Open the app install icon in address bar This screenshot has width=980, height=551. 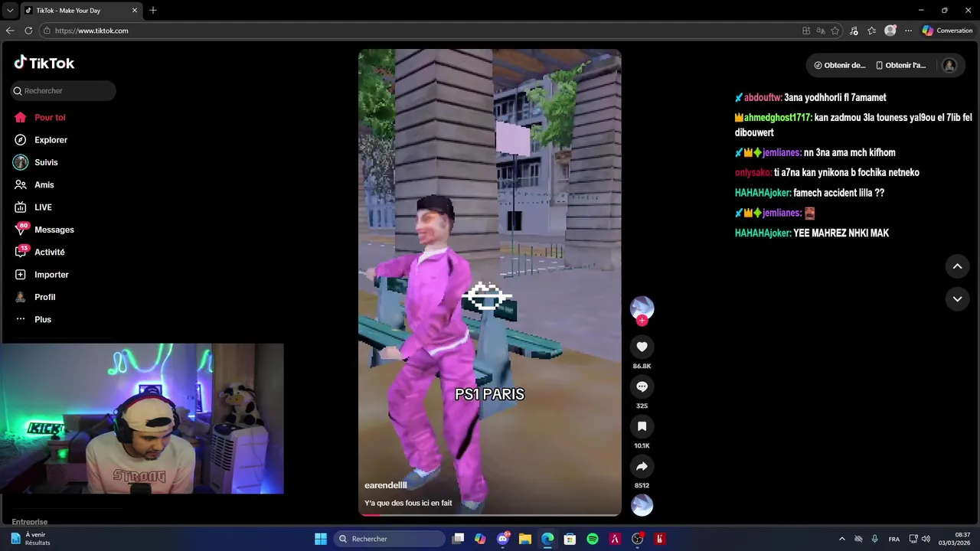point(806,31)
